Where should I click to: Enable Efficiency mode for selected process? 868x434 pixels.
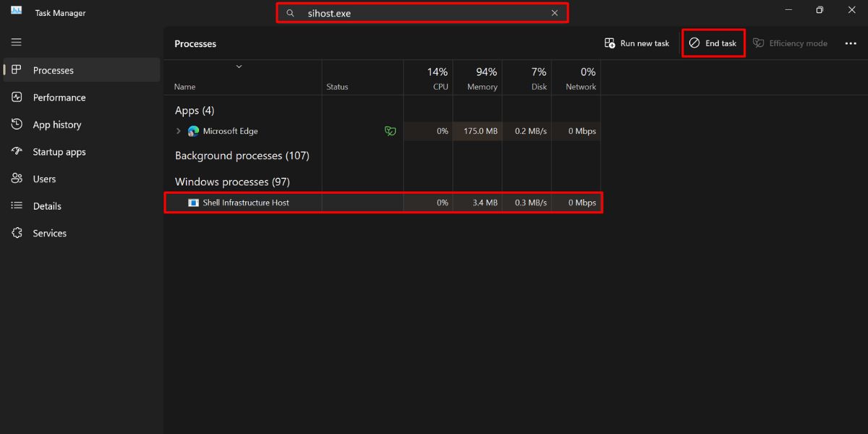point(790,43)
